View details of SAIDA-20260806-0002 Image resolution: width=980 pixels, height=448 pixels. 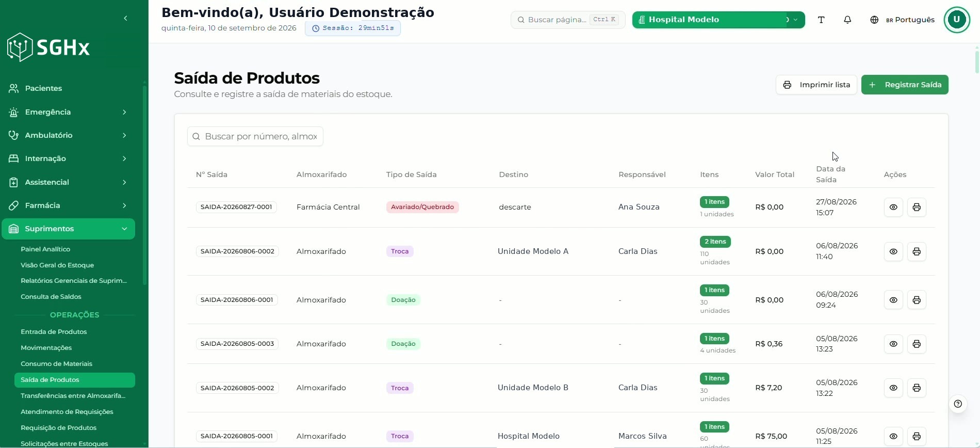[893, 251]
